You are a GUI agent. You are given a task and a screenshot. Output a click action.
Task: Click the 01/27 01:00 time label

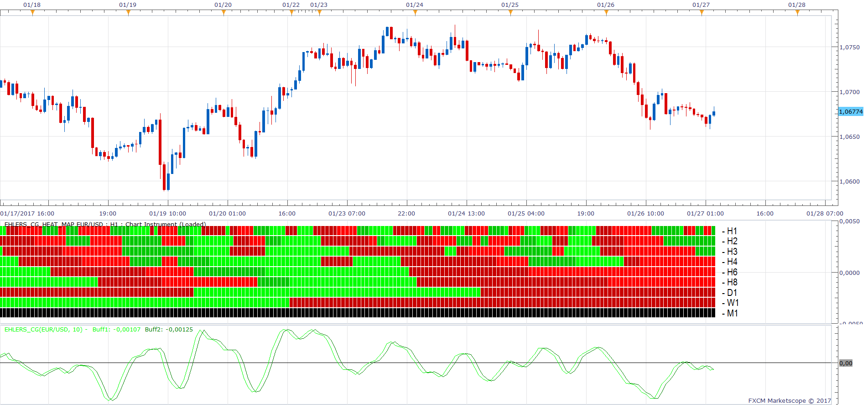click(705, 213)
